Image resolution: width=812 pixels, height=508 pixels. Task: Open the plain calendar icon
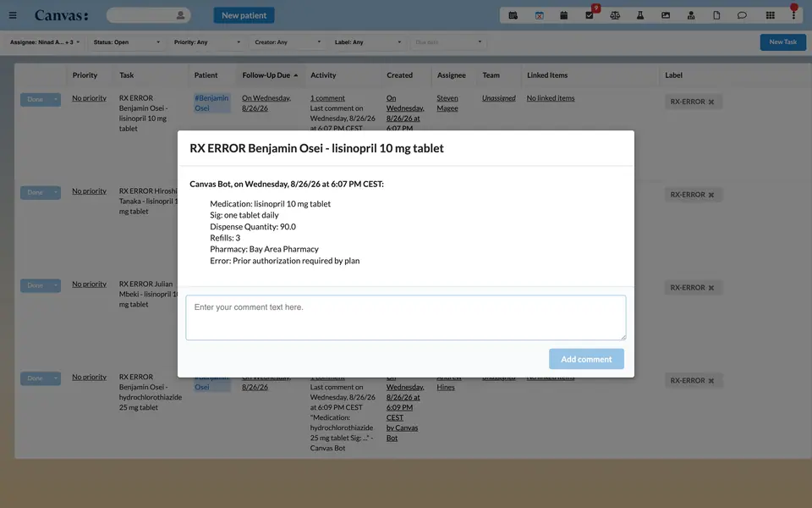coord(564,15)
